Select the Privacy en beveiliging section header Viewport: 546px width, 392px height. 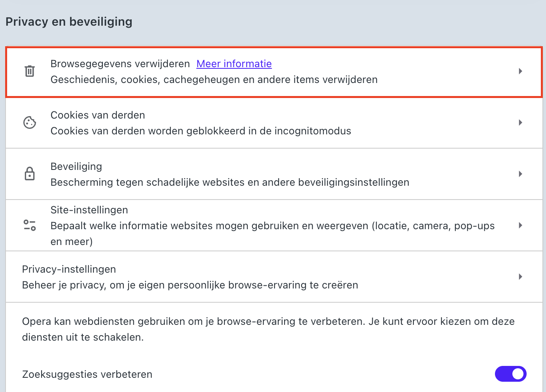pyautogui.click(x=68, y=22)
